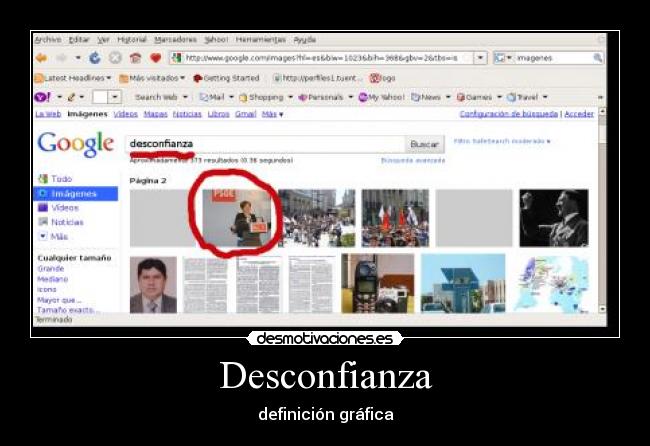Open the 'logo' bookmark
Viewport: 650px width, 446px height.
point(382,78)
